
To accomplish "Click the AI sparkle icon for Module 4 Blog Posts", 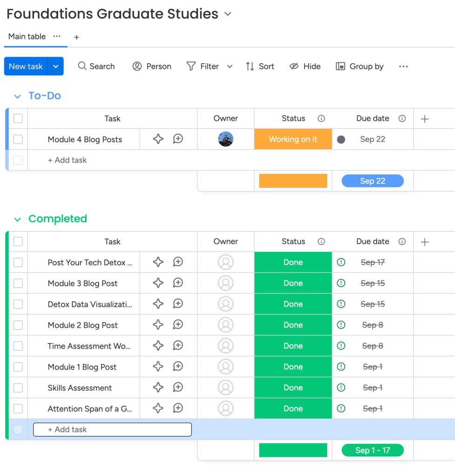I will pos(158,139).
